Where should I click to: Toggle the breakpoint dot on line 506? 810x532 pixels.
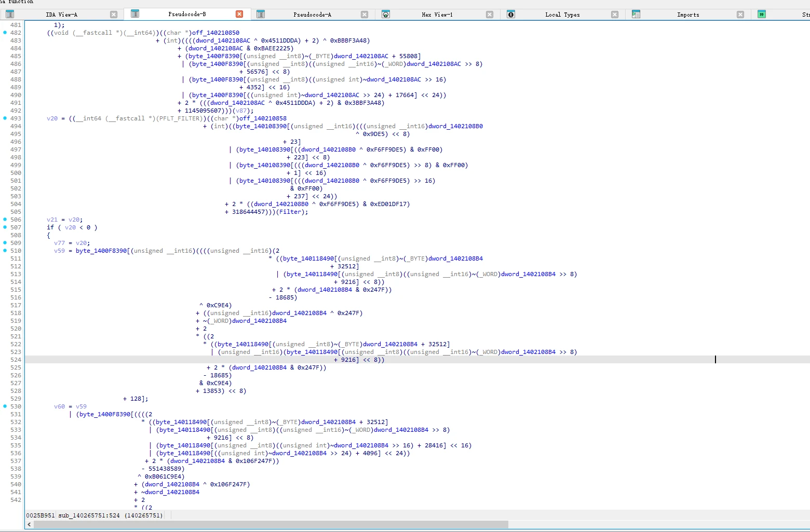5,220
